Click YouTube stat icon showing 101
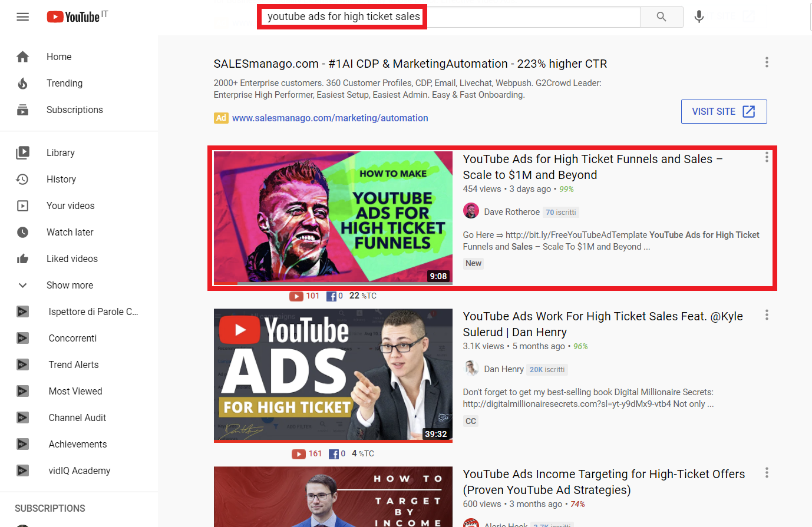The height and width of the screenshot is (527, 812). [x=296, y=296]
